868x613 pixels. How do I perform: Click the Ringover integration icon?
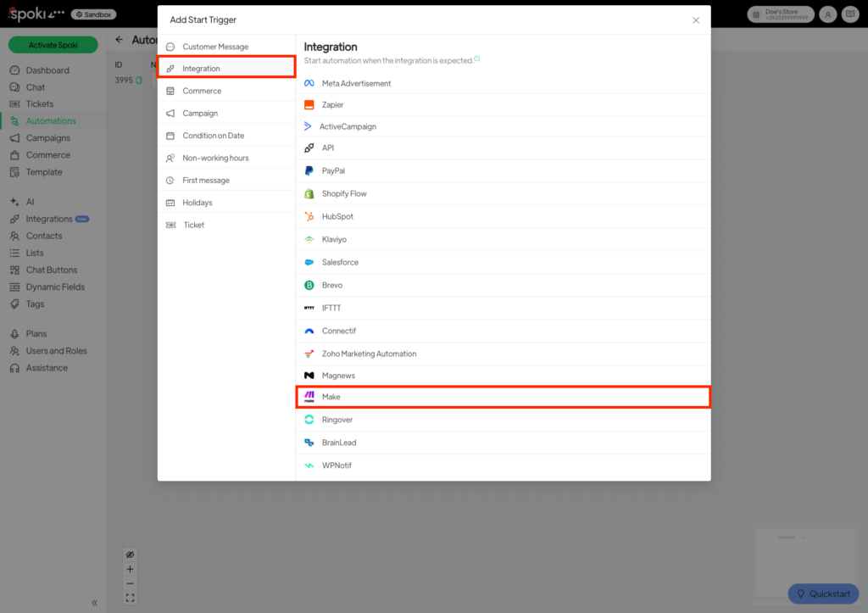(309, 420)
